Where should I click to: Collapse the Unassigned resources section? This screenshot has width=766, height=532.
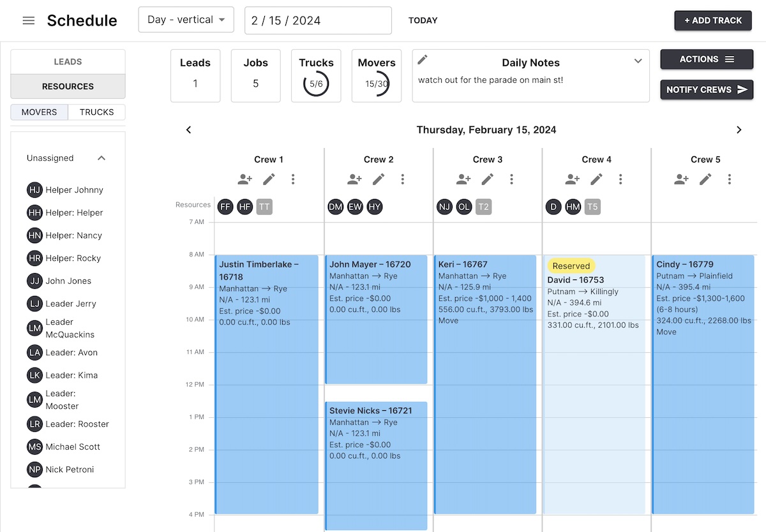pos(101,158)
